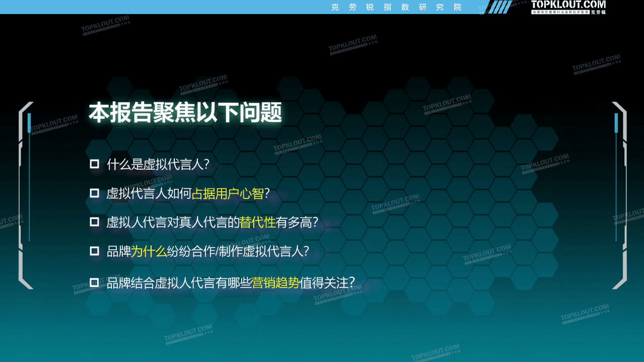Check the box beside 品牌结合虚拟人代言 question
This screenshot has width=644, height=362.
tap(94, 281)
